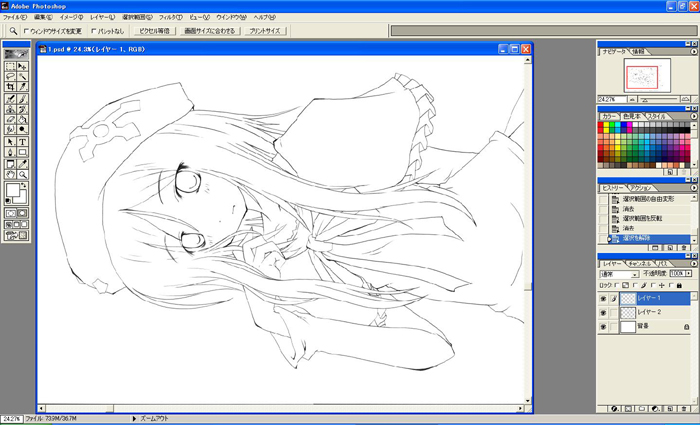Click the Navigator preview thumbnail
Screen dimensions: 700x425
click(646, 75)
